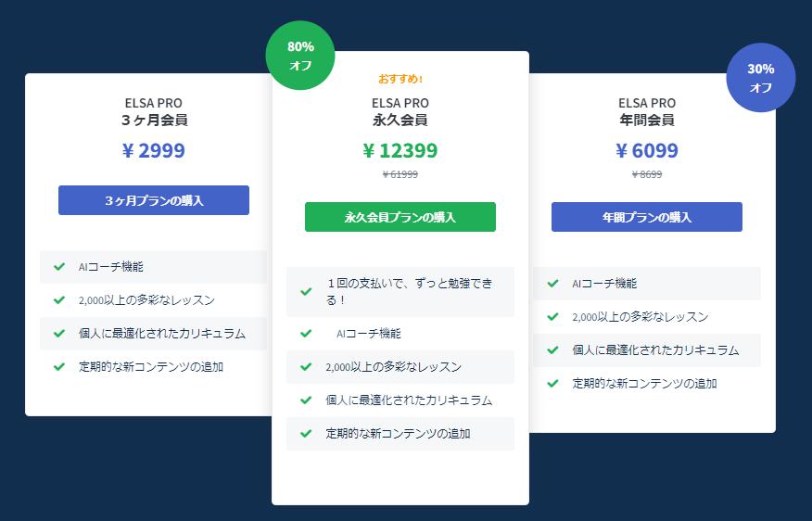This screenshot has height=521, width=812.
Task: Click the strikethrough ¥8699 original price
Action: click(647, 174)
